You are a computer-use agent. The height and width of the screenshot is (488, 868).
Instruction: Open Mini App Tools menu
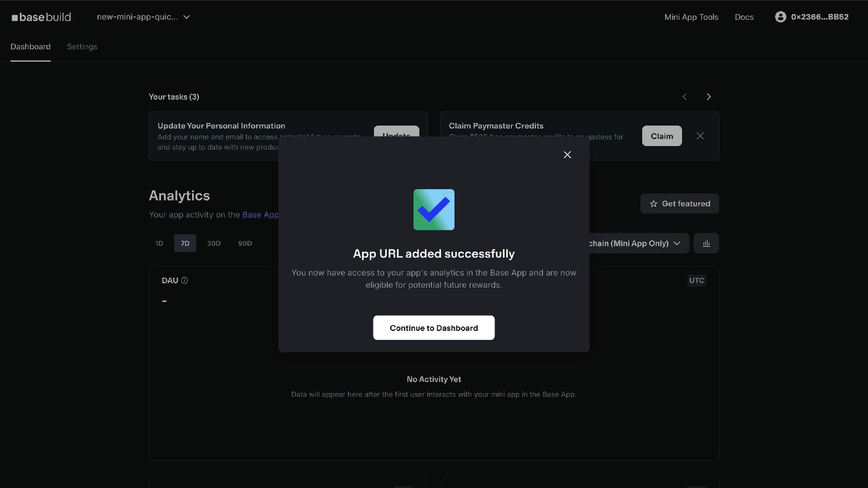[x=691, y=17]
